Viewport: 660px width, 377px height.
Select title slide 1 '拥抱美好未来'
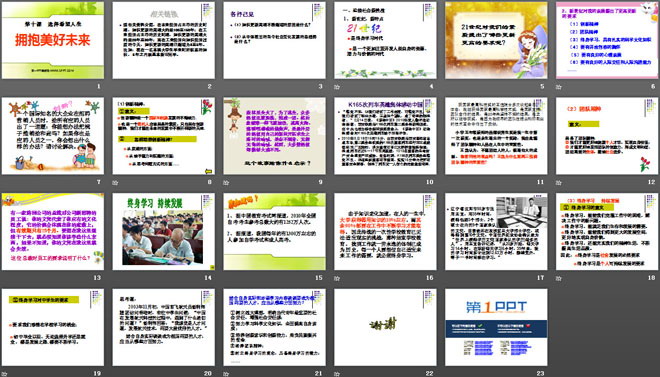[53, 40]
